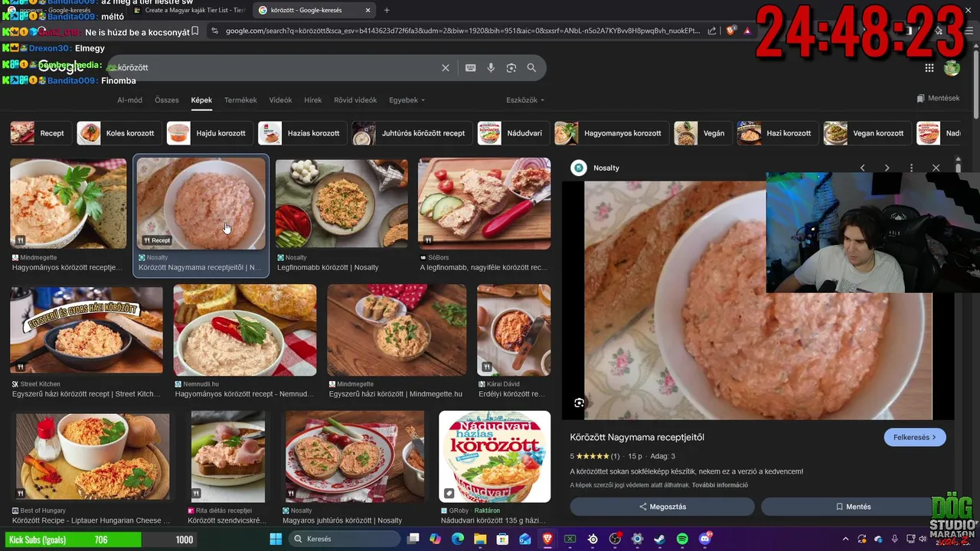Switch to 'Create a Magyar kaják Tier List' tab
980x551 pixels.
point(188,11)
